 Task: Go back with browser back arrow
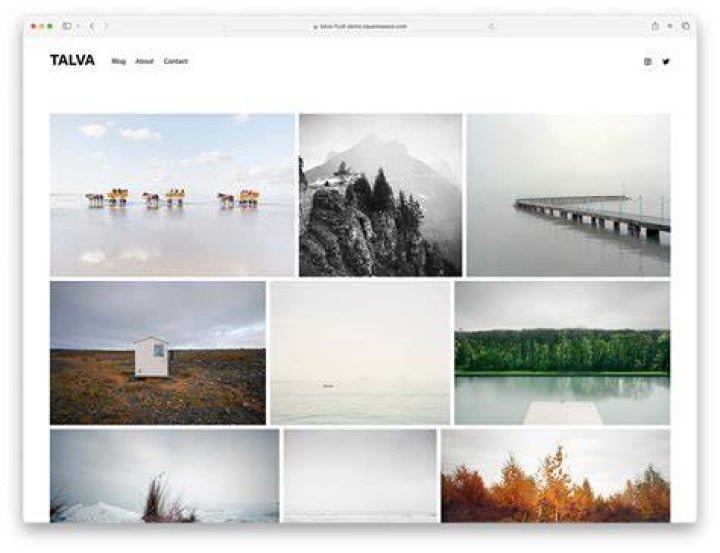[x=92, y=26]
